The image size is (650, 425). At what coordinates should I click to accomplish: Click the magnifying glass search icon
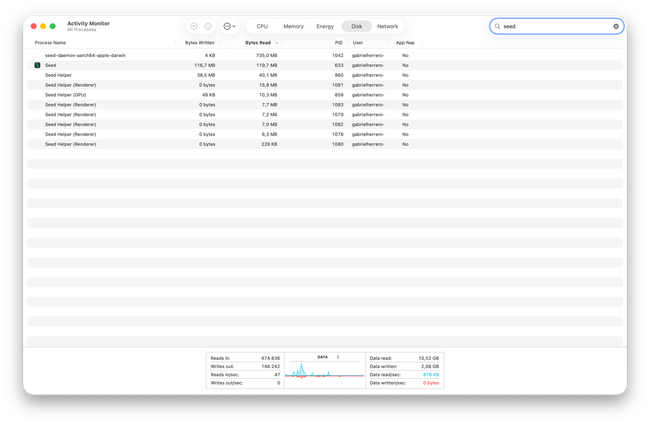pos(498,26)
